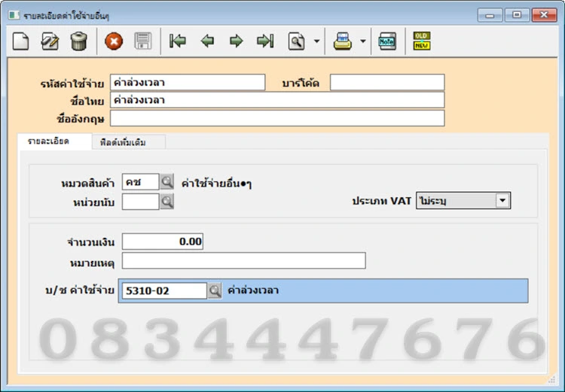Maximize the window
The height and width of the screenshot is (392, 565).
click(517, 15)
